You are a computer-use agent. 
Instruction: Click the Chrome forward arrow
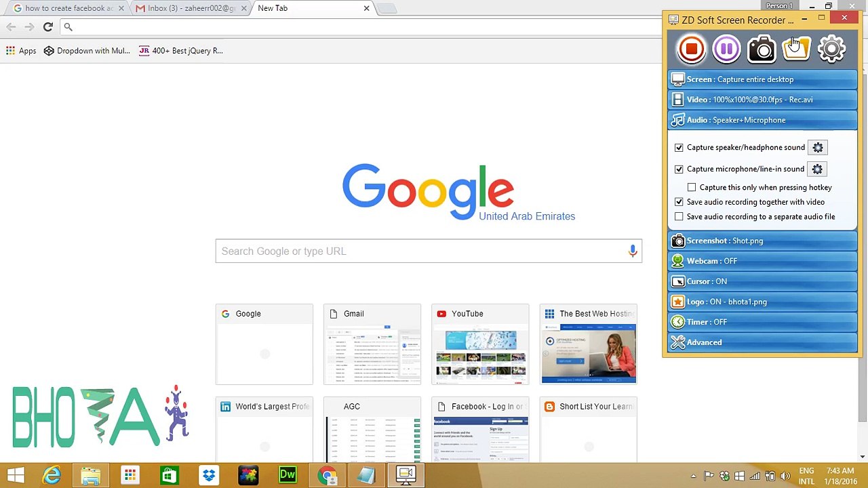point(28,27)
